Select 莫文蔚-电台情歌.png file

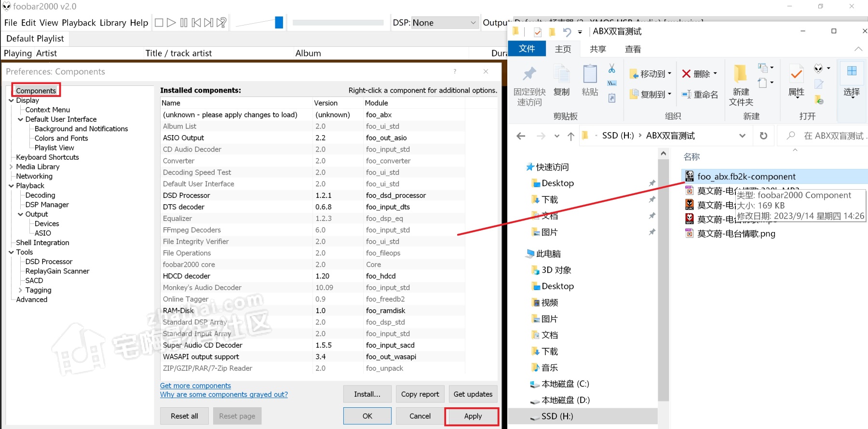(x=736, y=234)
